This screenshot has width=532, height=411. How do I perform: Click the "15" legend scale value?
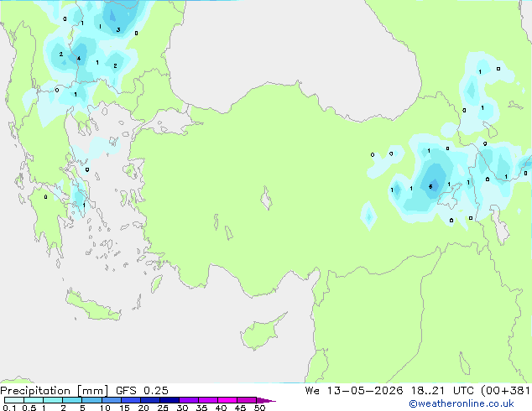tap(124, 408)
